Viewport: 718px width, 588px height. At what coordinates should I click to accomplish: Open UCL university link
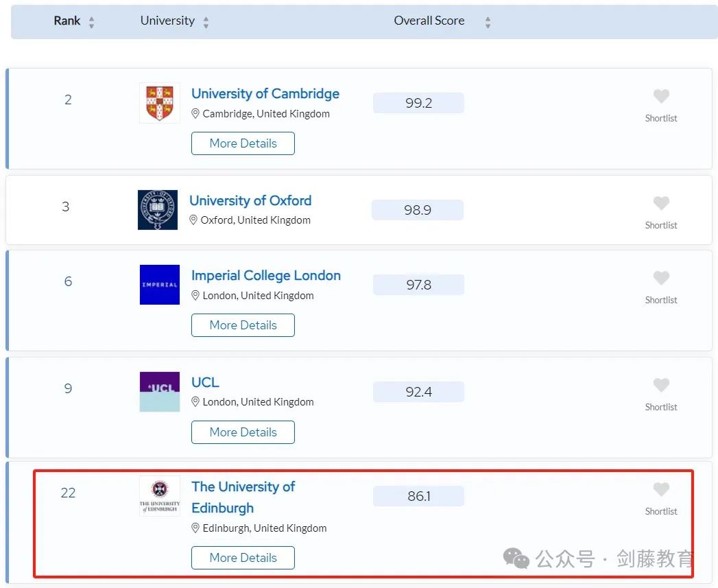(205, 382)
